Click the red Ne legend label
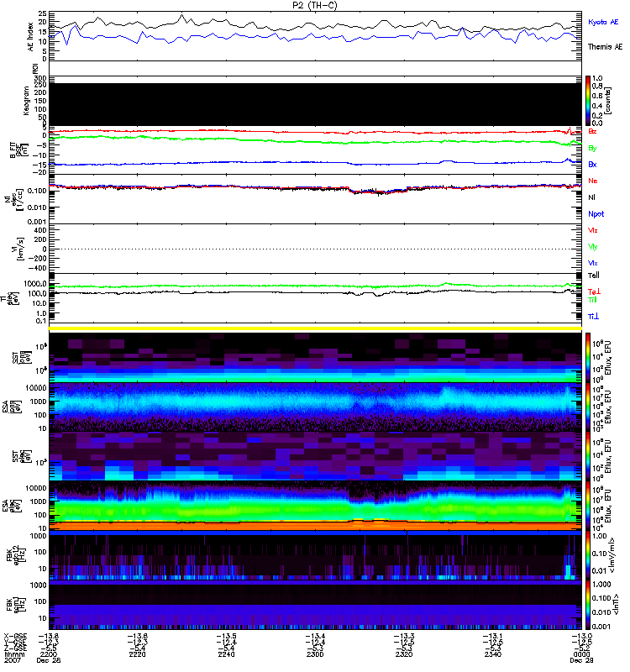Screen dimensions: 630x672 tap(592, 181)
